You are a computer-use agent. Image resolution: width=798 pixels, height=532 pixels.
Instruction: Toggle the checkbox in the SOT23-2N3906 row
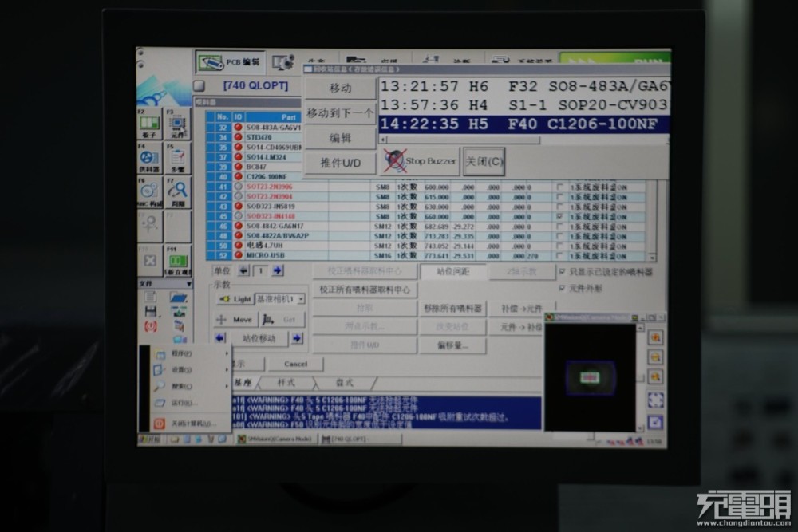point(560,187)
